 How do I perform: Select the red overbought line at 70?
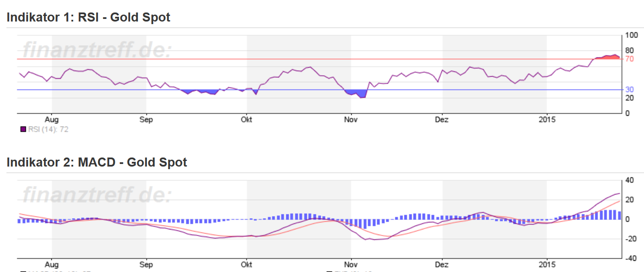(302, 58)
